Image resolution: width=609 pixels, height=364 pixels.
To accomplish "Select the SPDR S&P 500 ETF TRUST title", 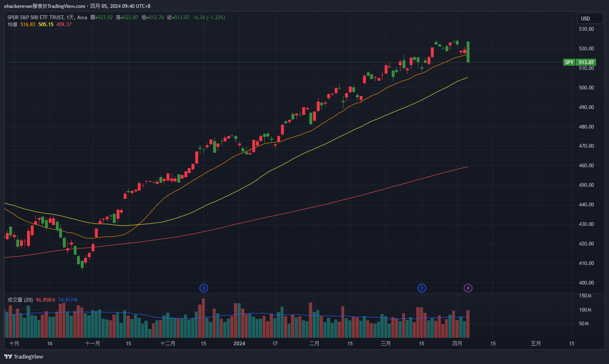I will pyautogui.click(x=35, y=17).
